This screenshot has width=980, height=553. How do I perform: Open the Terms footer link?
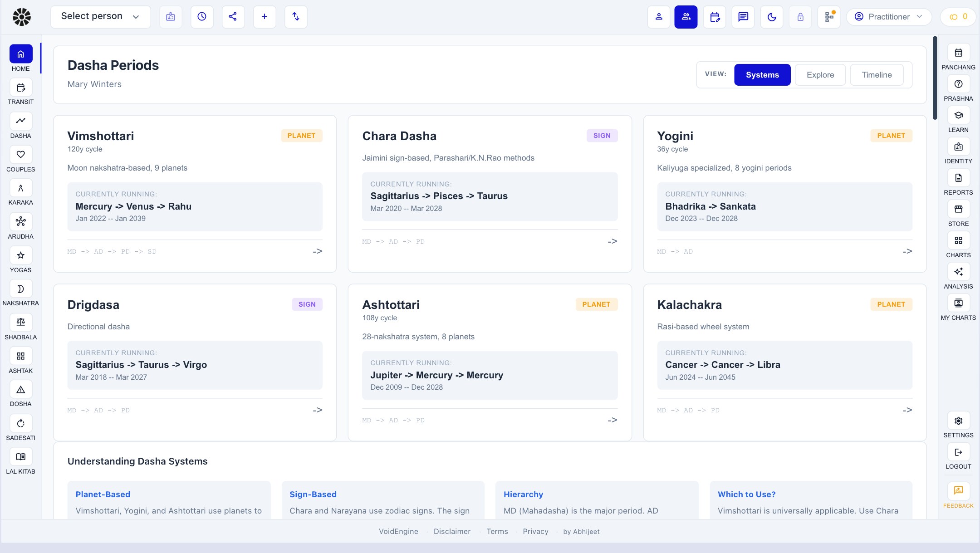pyautogui.click(x=497, y=532)
